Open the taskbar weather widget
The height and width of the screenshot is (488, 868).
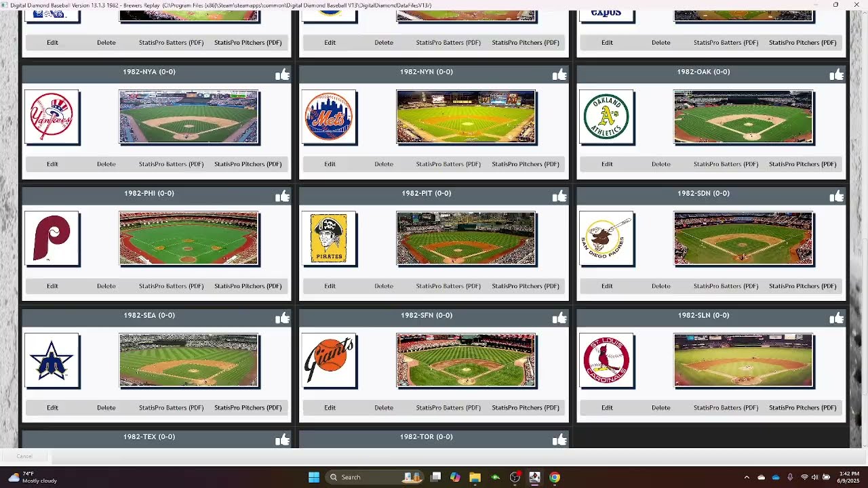pyautogui.click(x=33, y=477)
